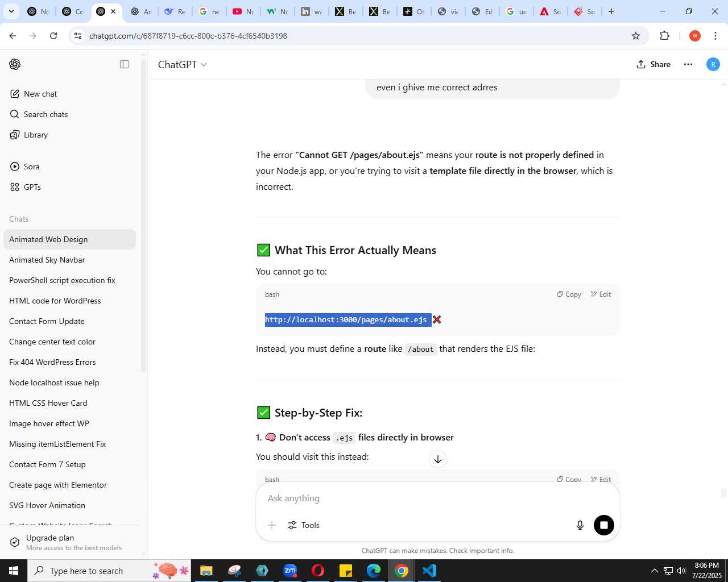This screenshot has height=582, width=728.
Task: Open the Animated Sky Navbar chat
Action: [69, 260]
